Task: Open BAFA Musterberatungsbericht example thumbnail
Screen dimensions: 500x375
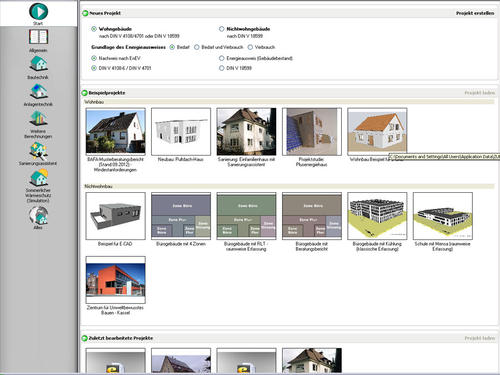Action: tap(116, 132)
